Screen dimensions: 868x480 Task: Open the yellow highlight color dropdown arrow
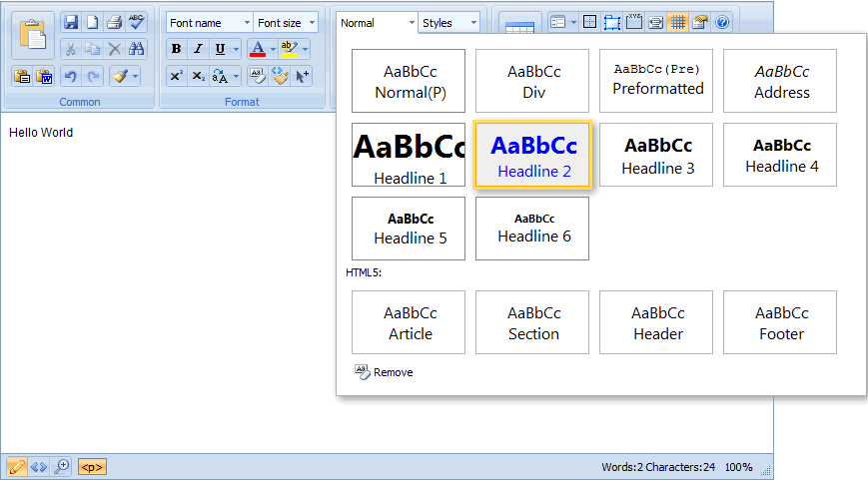tap(306, 49)
